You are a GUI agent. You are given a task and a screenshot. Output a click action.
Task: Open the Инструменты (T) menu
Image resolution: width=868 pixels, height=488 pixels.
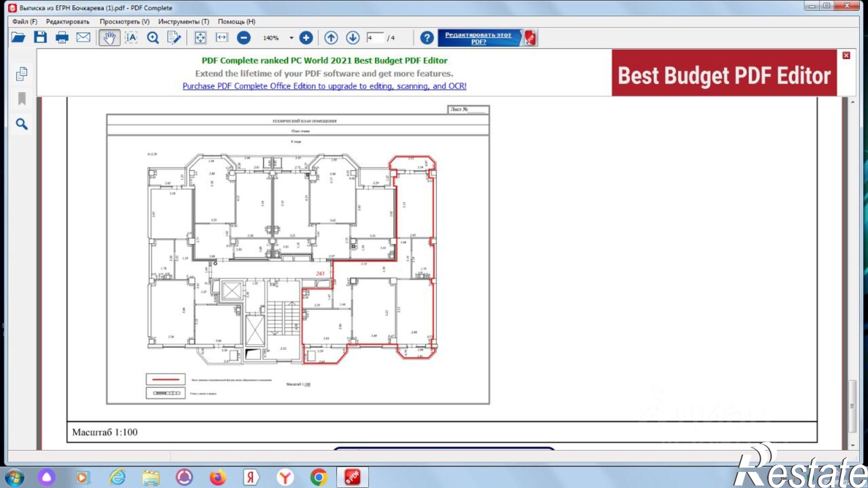point(183,21)
